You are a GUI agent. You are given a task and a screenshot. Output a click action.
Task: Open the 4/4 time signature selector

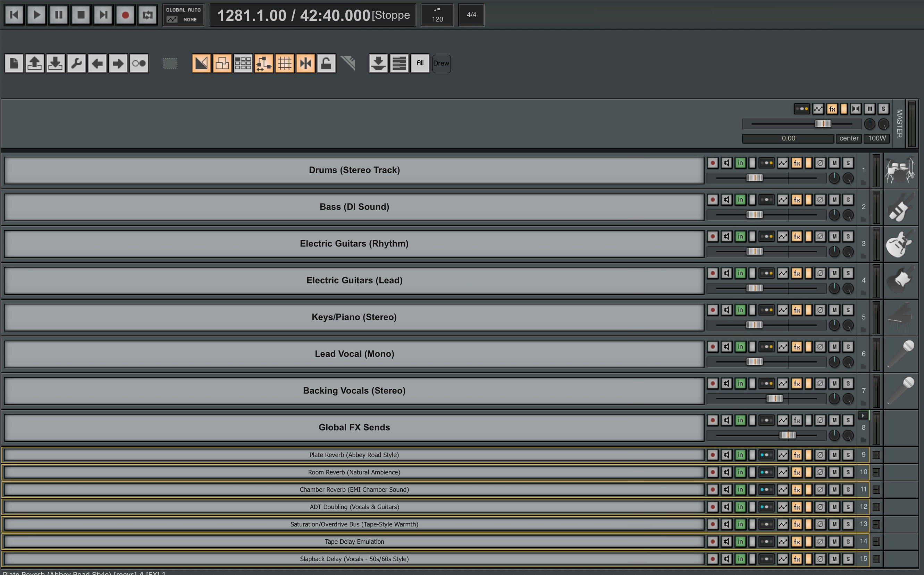(x=471, y=15)
